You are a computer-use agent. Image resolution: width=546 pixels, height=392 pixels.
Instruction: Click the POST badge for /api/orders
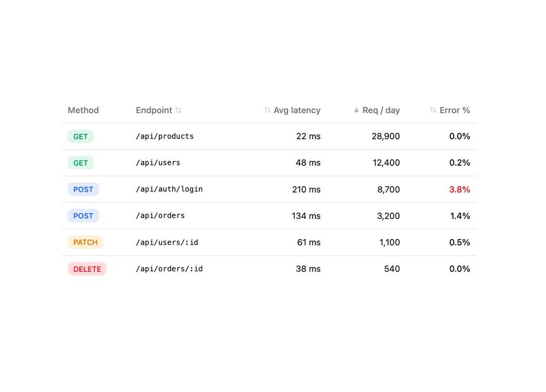click(83, 216)
